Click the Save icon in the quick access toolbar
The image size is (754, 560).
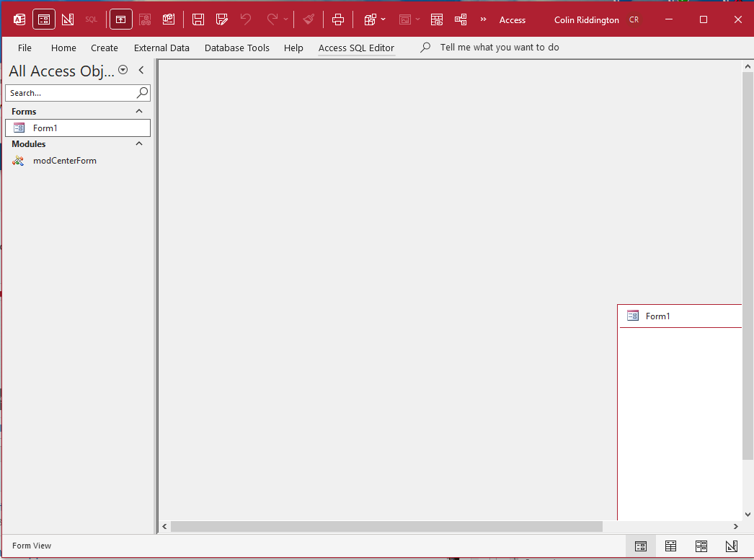198,19
